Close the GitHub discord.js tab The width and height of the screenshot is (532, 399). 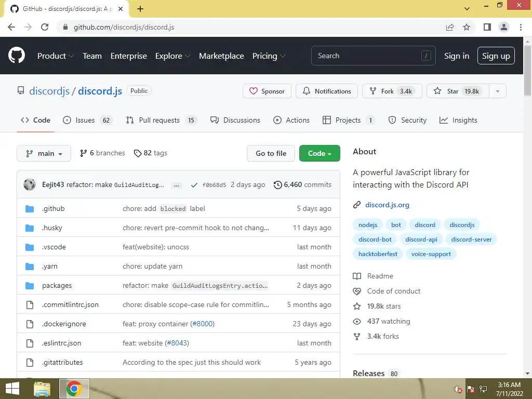tap(121, 9)
